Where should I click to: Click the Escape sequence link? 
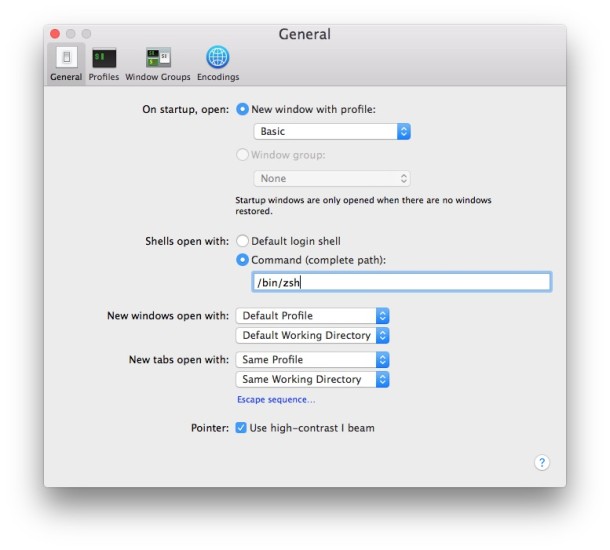pyautogui.click(x=276, y=400)
